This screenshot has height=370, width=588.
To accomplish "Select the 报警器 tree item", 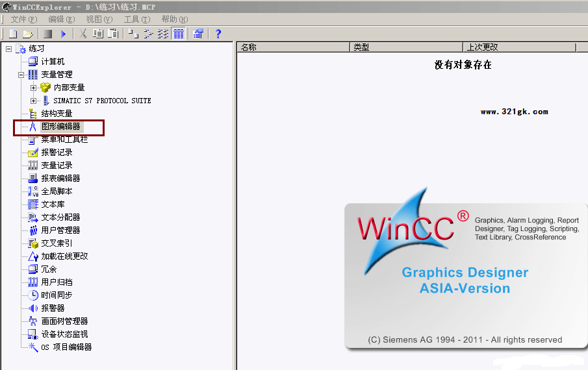I will (x=53, y=308).
